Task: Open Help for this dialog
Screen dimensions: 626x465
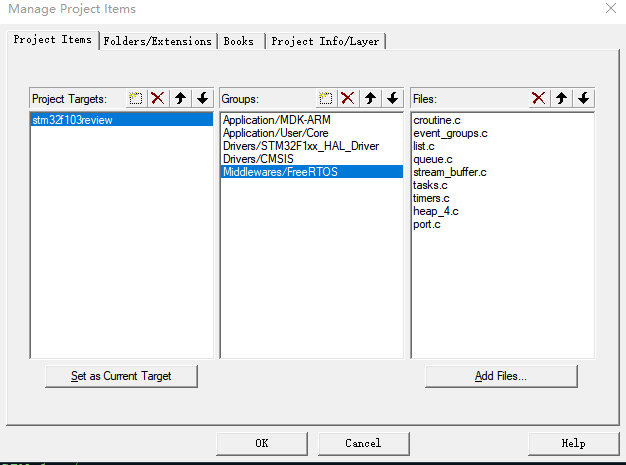Action: coord(573,443)
